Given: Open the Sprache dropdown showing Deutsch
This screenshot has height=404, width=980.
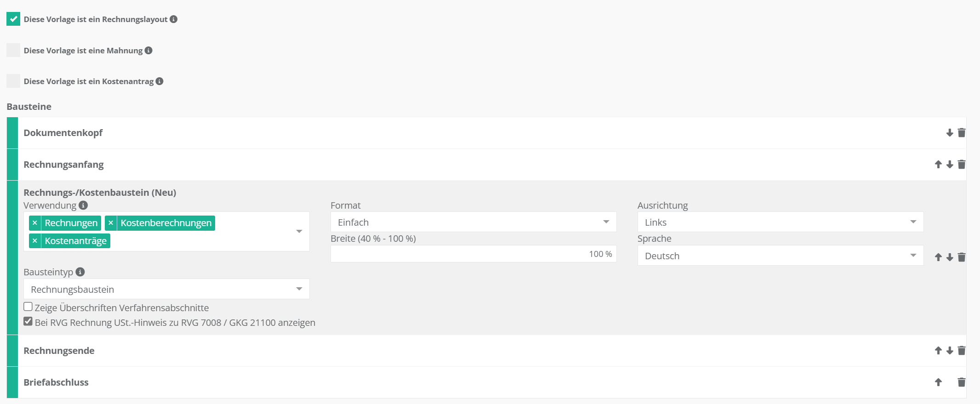Looking at the screenshot, I should (x=780, y=256).
